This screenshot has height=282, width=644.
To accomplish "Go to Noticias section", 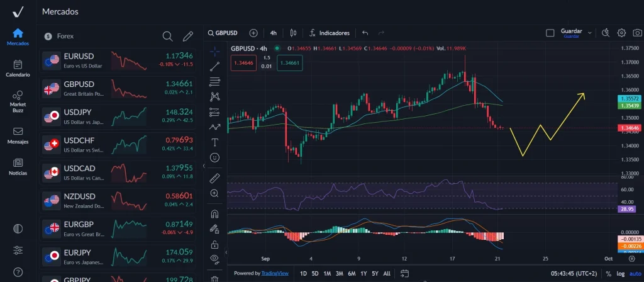I will 18,167.
